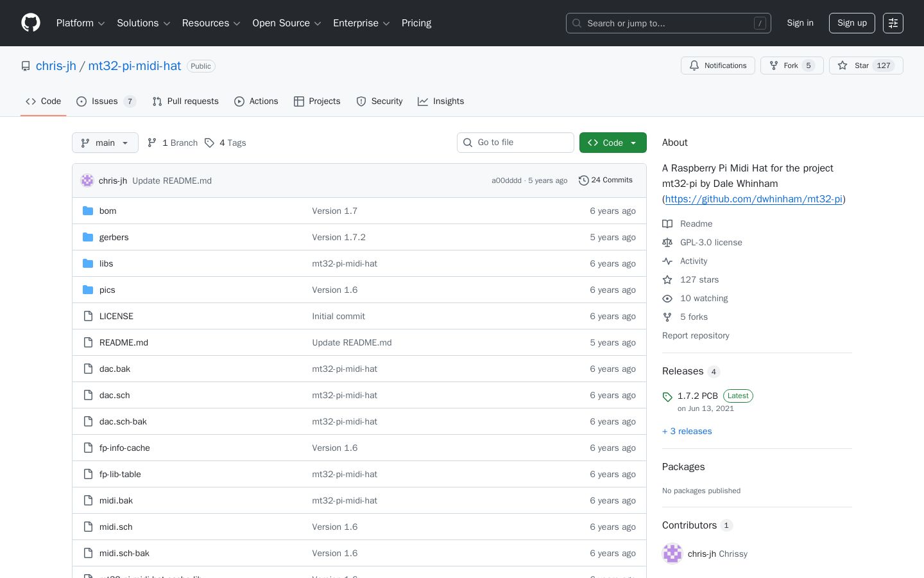Open the 1 Branch link
Screen dimensions: 924x578
point(173,143)
